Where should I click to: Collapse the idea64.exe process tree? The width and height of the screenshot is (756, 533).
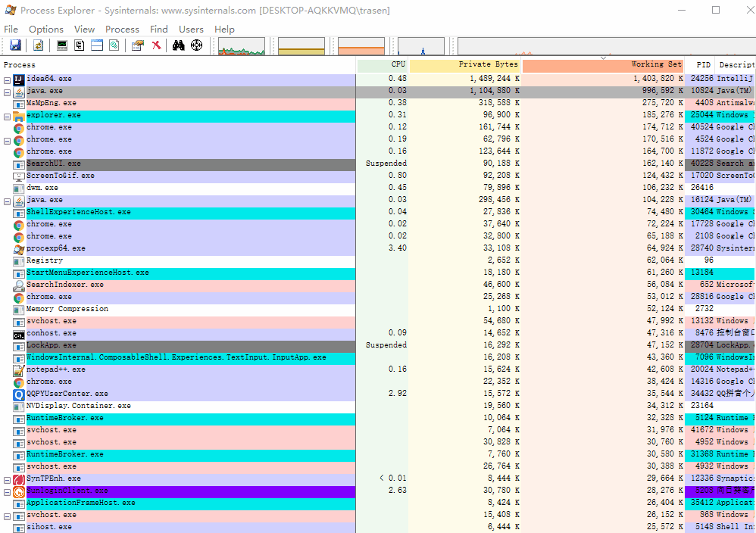tap(7, 79)
